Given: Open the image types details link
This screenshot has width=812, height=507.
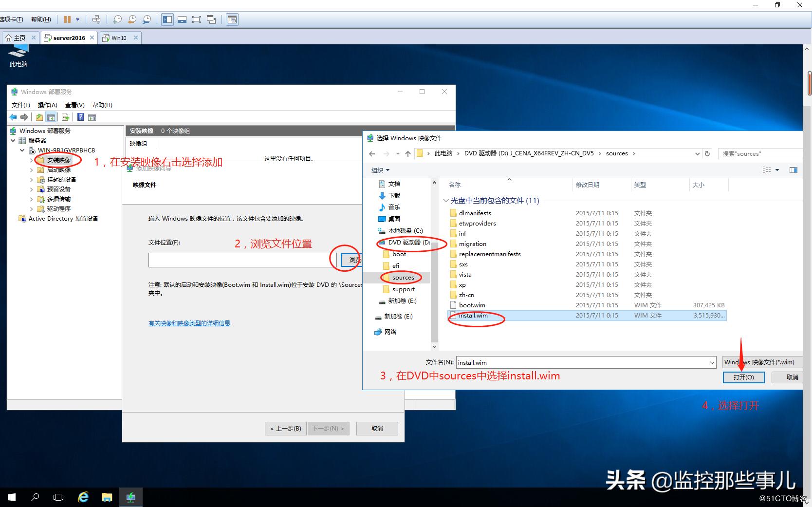Looking at the screenshot, I should [x=189, y=323].
